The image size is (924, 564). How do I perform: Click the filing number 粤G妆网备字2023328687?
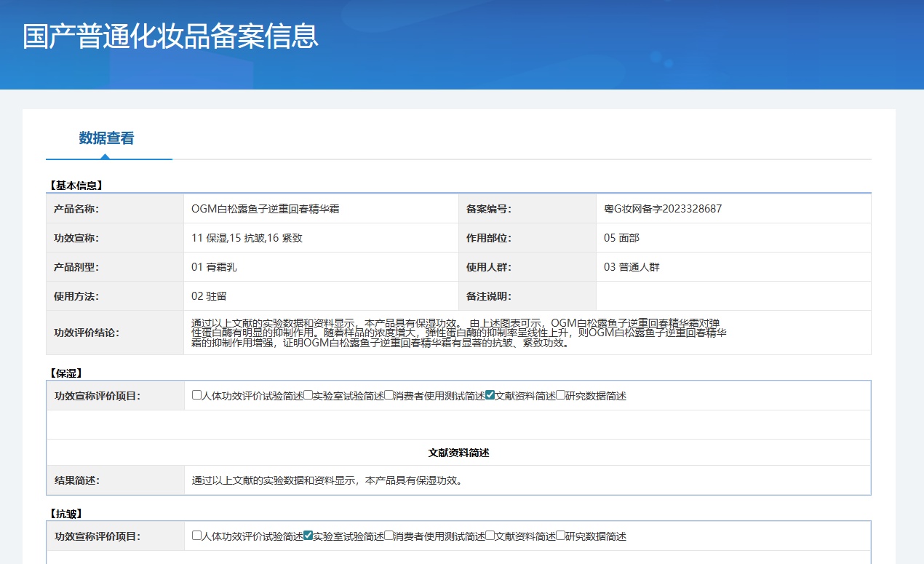[663, 209]
